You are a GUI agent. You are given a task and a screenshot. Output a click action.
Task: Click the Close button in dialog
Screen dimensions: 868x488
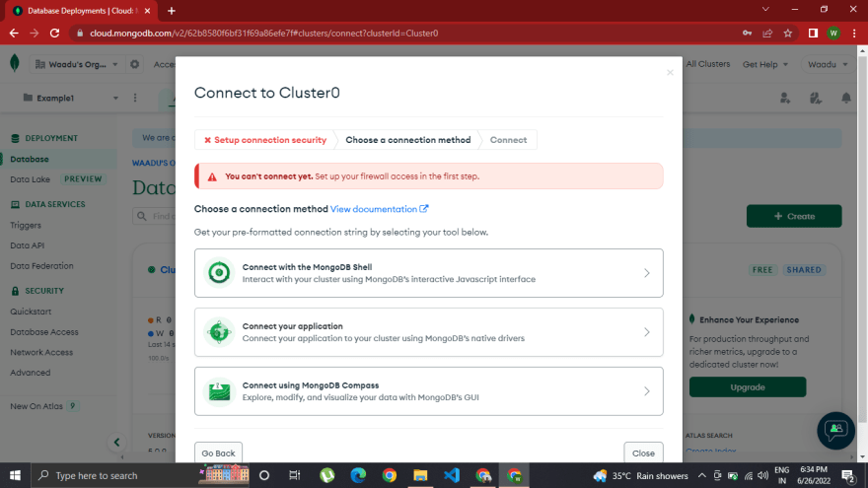(643, 453)
